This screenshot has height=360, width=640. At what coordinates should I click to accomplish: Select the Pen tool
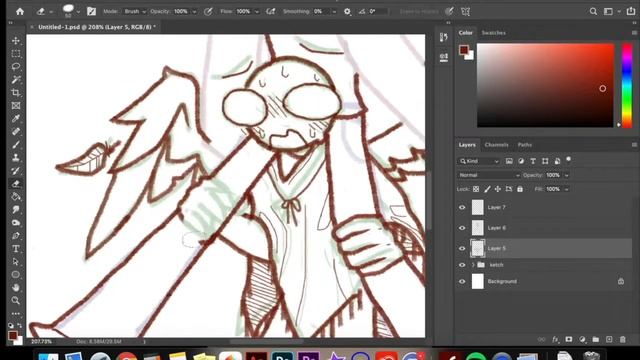(x=16, y=236)
